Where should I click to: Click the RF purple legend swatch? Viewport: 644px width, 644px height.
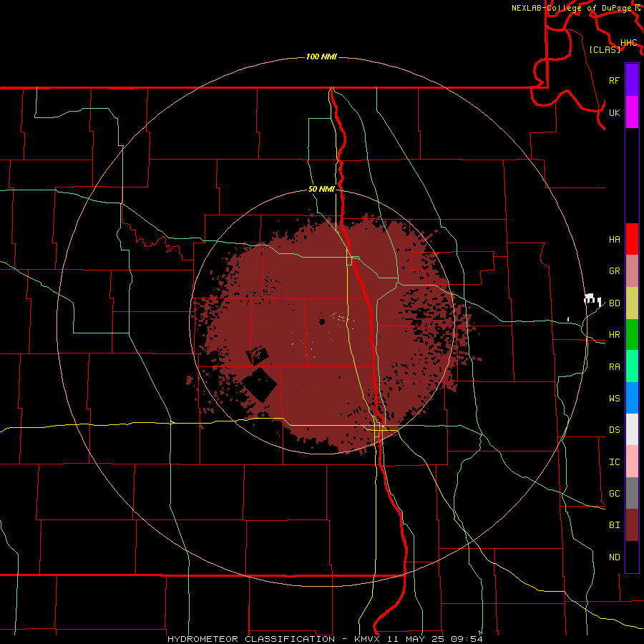632,80
